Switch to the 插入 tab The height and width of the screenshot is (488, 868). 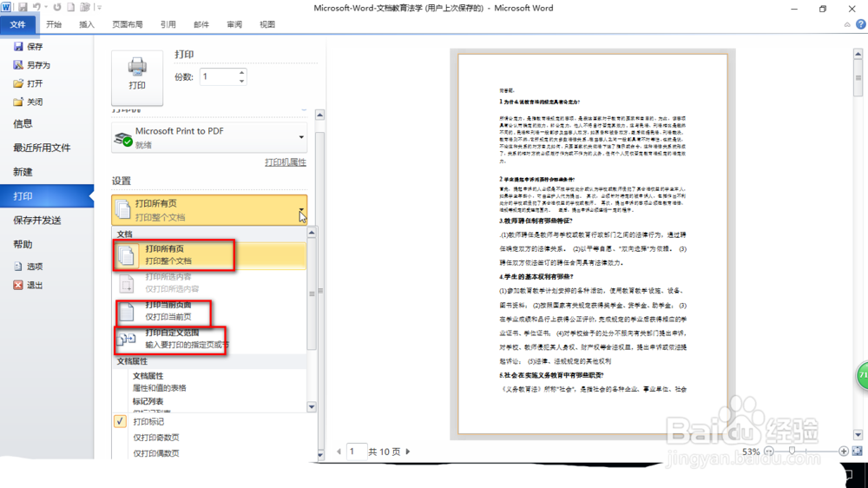coord(87,24)
